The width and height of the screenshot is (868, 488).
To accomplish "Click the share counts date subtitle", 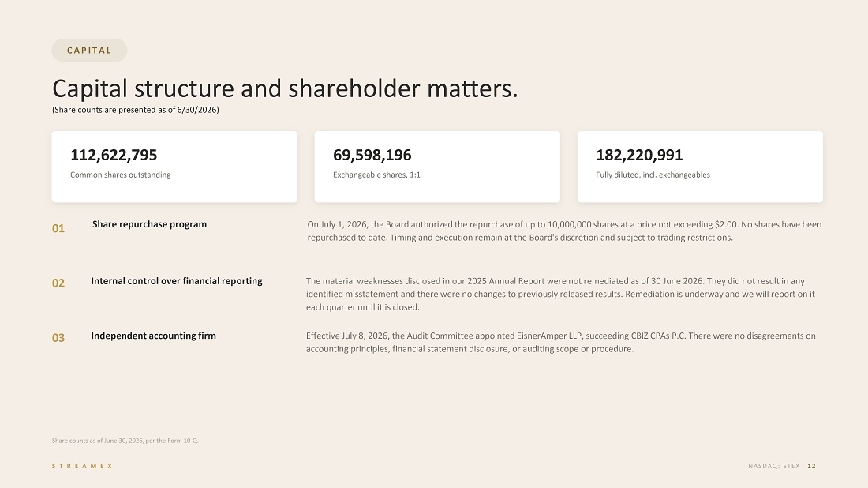I will [136, 110].
